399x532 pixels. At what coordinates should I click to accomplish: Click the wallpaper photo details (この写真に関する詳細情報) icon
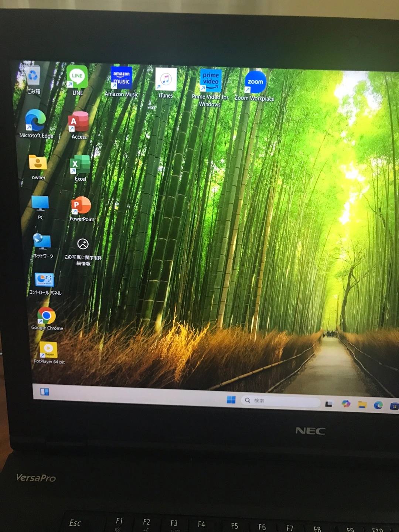[x=83, y=244]
